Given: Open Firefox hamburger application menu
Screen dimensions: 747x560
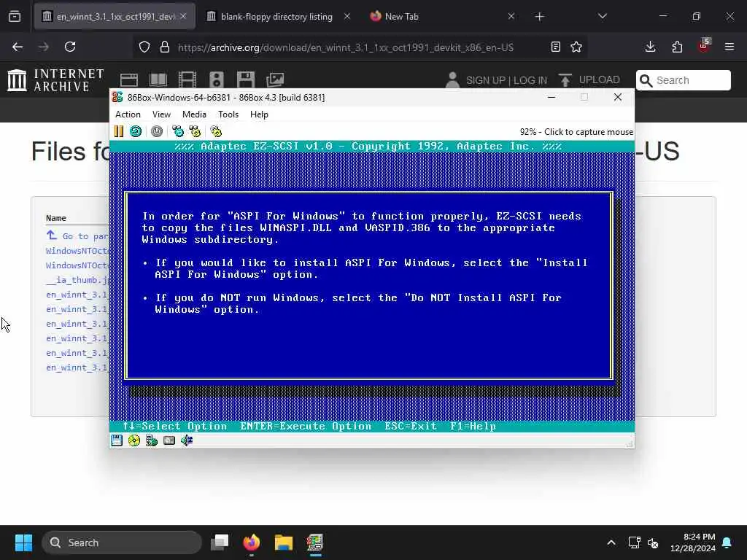Looking at the screenshot, I should [729, 47].
